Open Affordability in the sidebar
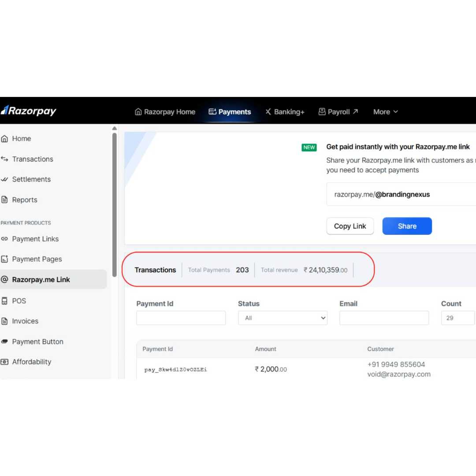This screenshot has width=476, height=476. tap(32, 362)
